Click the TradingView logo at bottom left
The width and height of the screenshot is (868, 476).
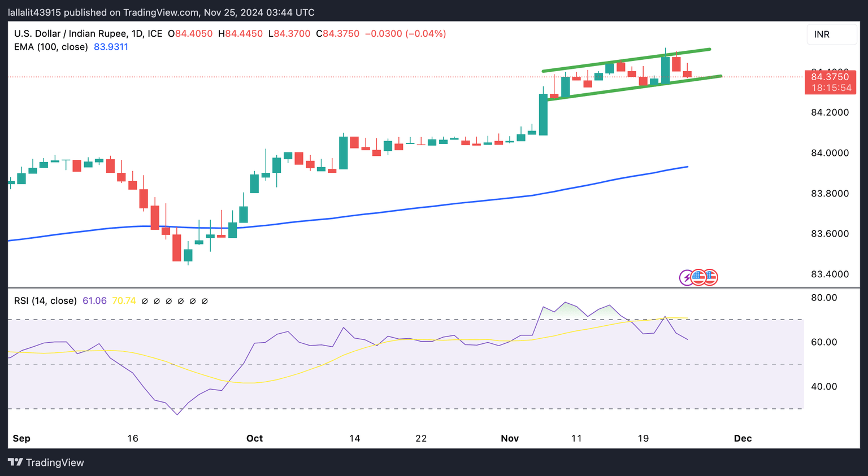[x=15, y=462]
